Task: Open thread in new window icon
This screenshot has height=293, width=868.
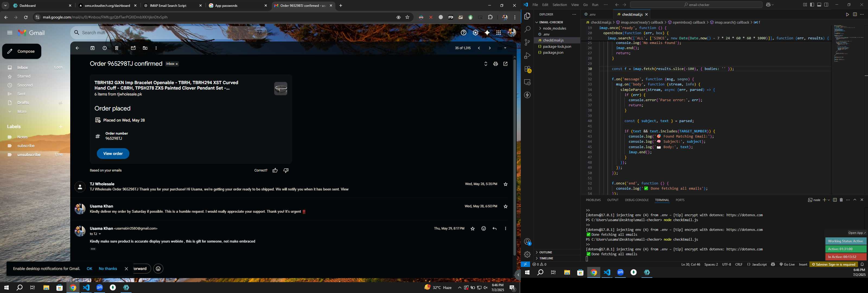Action: [x=505, y=64]
